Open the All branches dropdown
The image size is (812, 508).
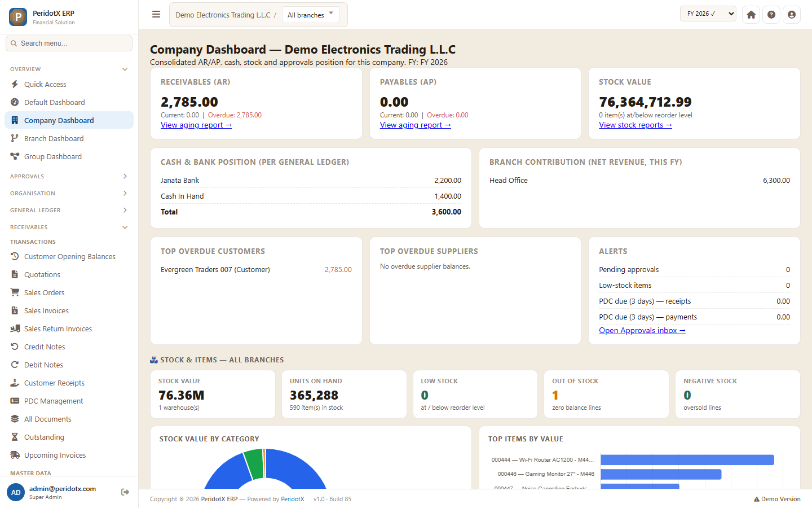(x=311, y=15)
